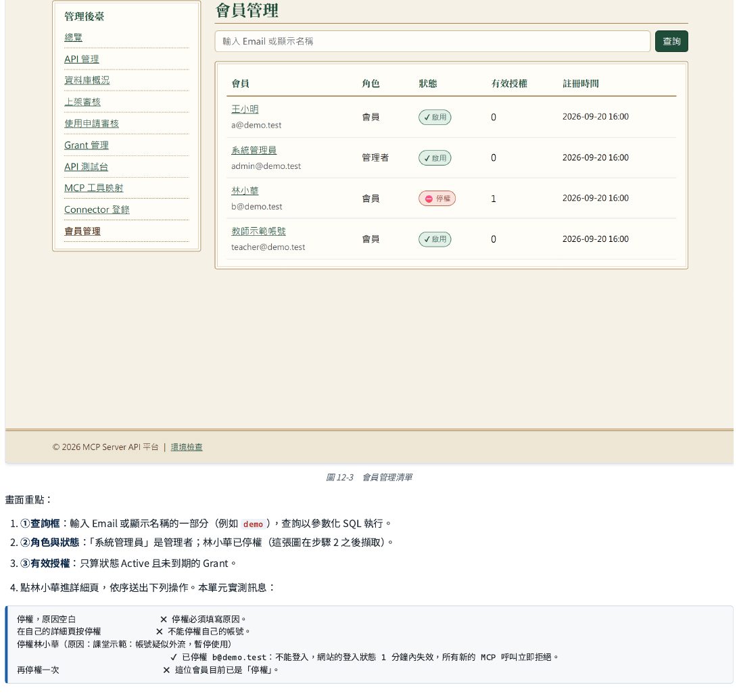Viewport: 739px width, 700px height.
Task: Click bold term 角色與狀態 in list
Action: (x=55, y=543)
